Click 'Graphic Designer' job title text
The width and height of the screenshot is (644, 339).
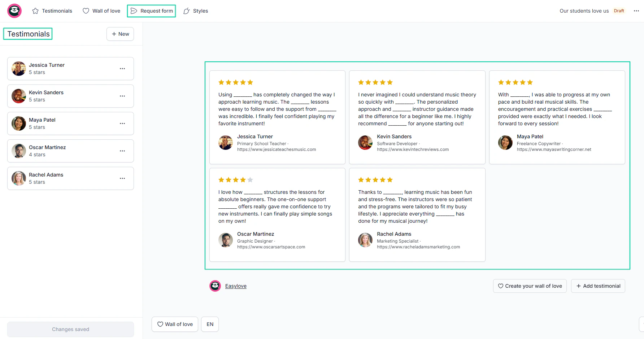(x=255, y=241)
